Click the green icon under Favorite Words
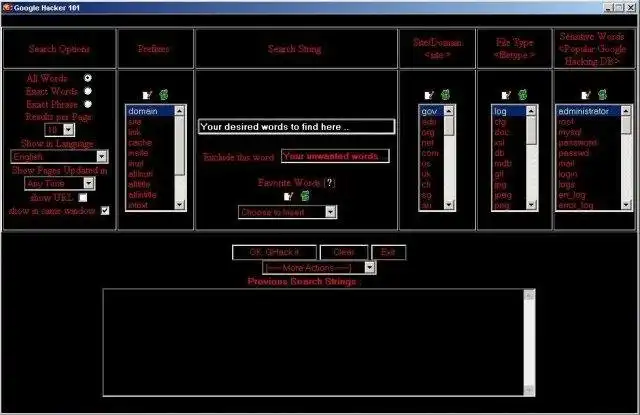Image resolution: width=640 pixels, height=415 pixels. tap(305, 196)
